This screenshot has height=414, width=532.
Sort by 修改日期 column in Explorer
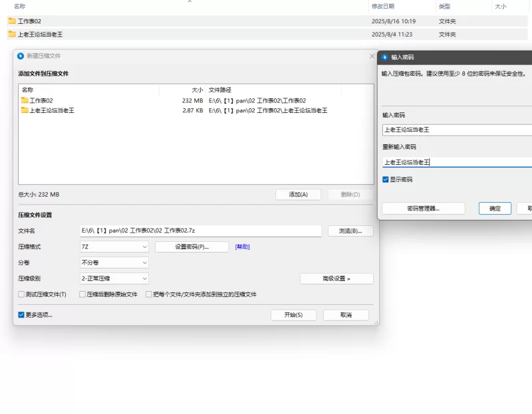tap(383, 6)
